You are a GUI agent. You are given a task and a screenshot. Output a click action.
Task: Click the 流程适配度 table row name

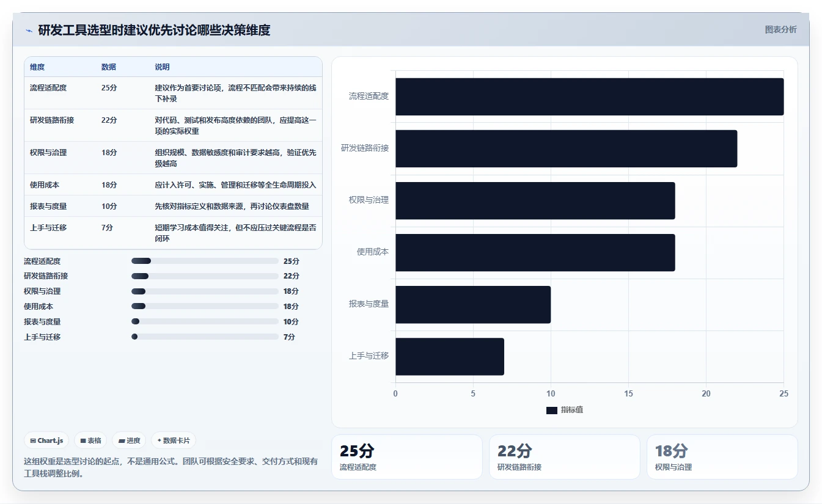[48, 88]
